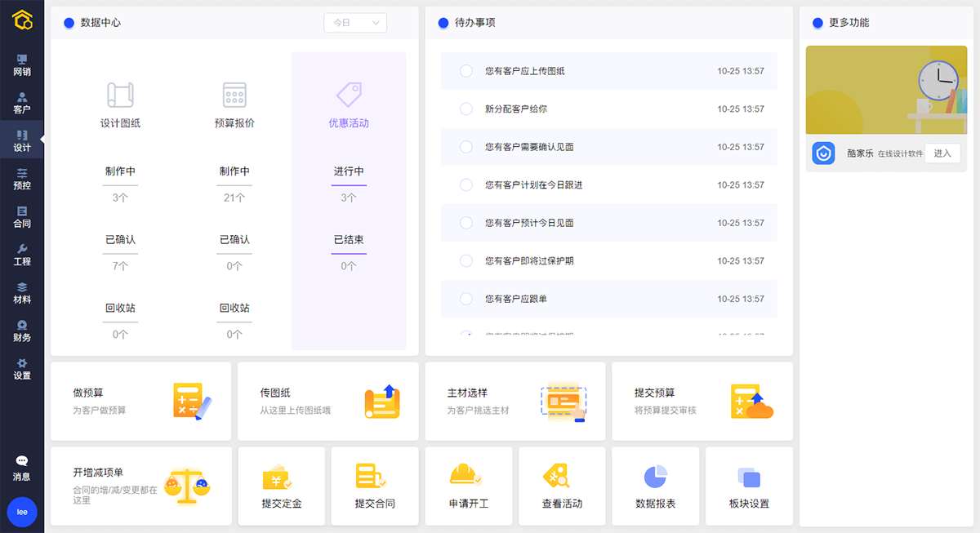Select the 优惠活动 price tag icon
Screen dimensions: 980x533
pos(349,95)
